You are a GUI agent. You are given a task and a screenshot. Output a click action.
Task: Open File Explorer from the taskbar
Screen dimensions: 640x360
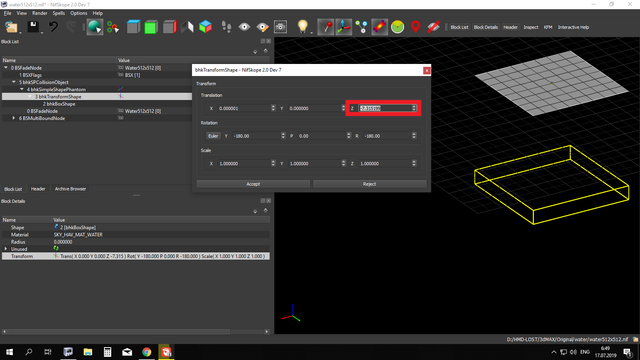88,352
